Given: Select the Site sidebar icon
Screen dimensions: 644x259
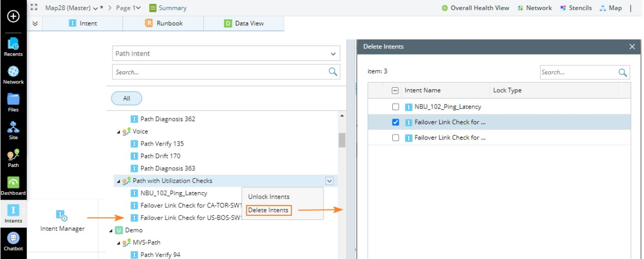Looking at the screenshot, I should click(13, 129).
